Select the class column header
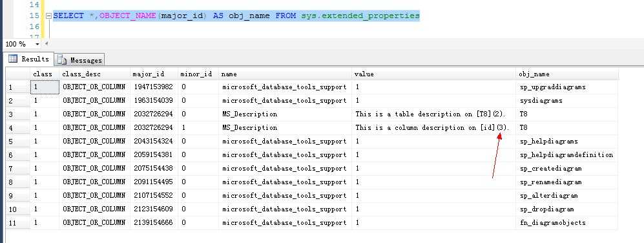The width and height of the screenshot is (644, 243). point(45,74)
